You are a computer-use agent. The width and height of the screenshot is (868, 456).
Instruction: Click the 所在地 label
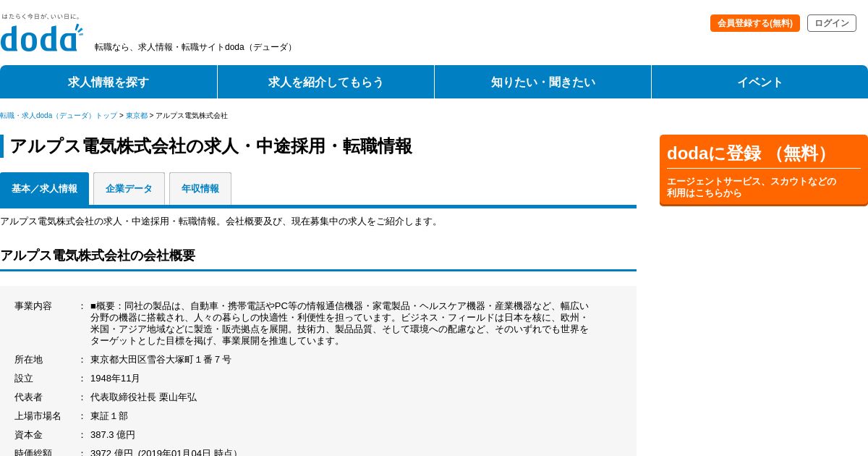tap(28, 360)
